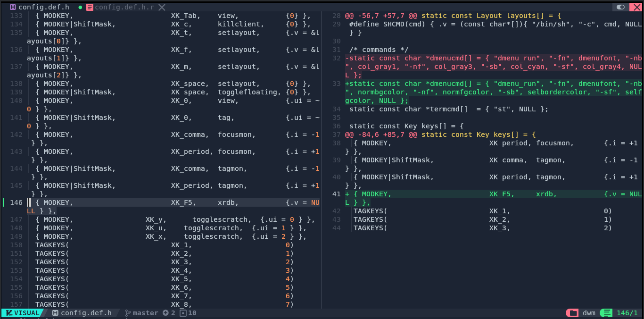
Task: Toggle the theme switch in the bufferline
Action: click(621, 7)
